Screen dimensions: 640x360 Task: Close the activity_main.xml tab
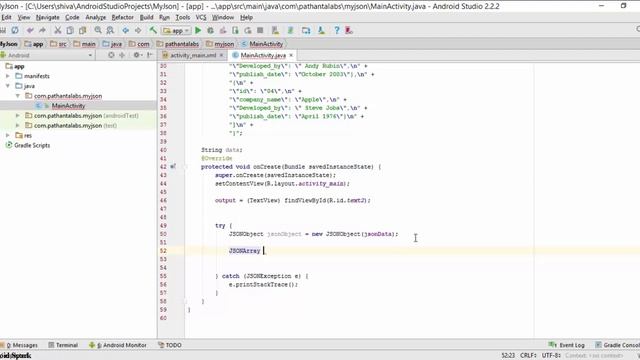coord(221,55)
